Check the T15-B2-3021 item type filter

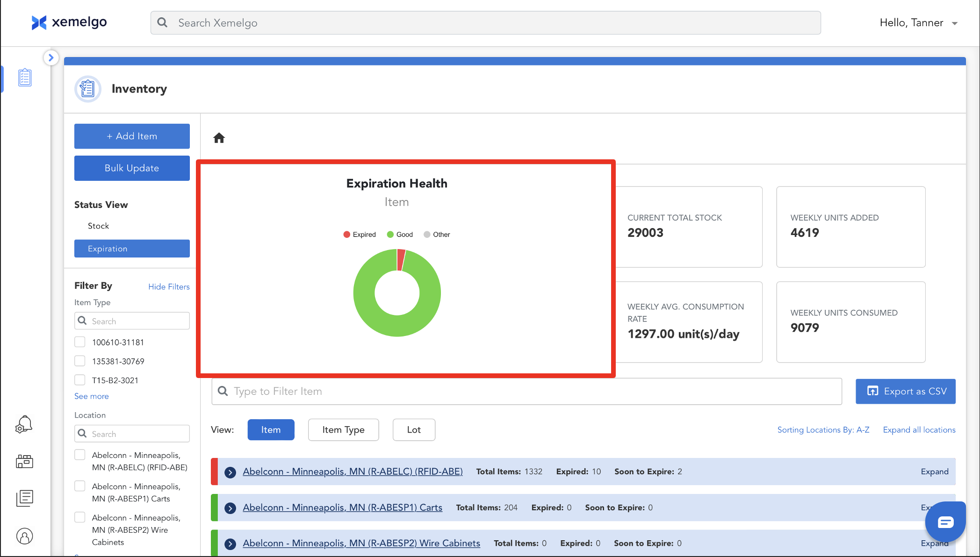pos(80,380)
